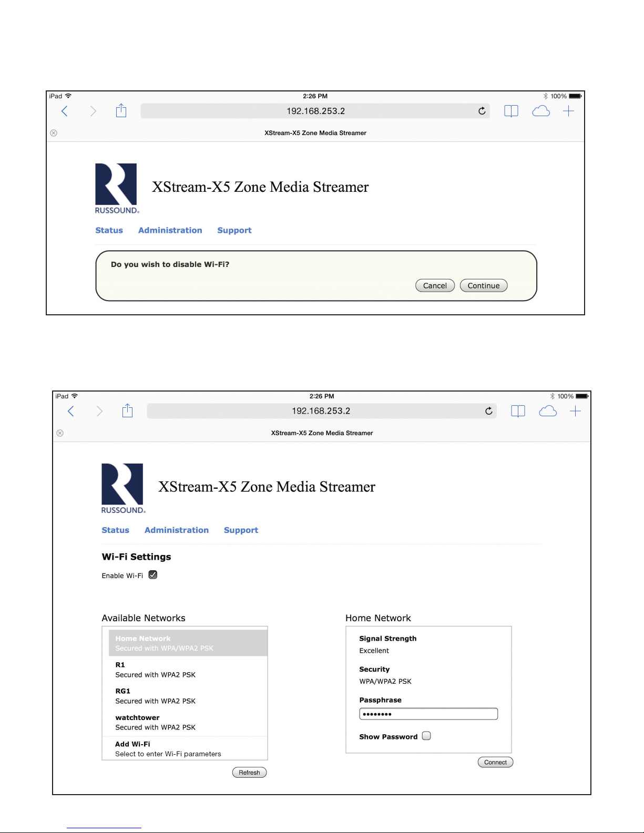Click the Russound logo on the upper page
Screen dimensions: 644x833
pos(117,188)
